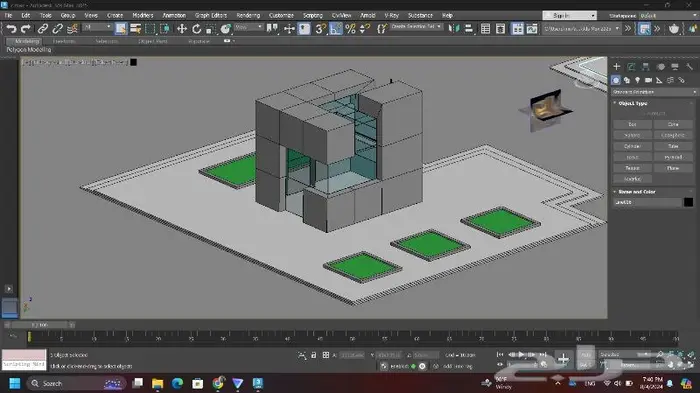
Task: Open the File menu
Action: click(x=8, y=15)
